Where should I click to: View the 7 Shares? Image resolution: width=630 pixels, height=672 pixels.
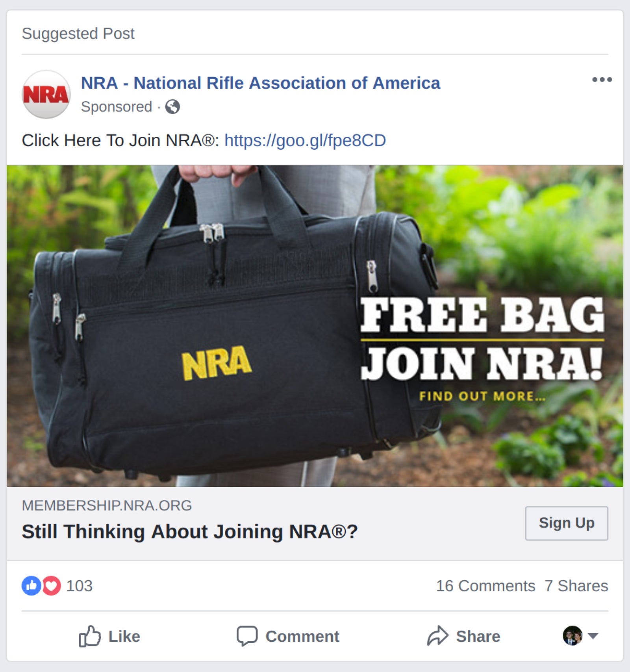click(x=576, y=586)
